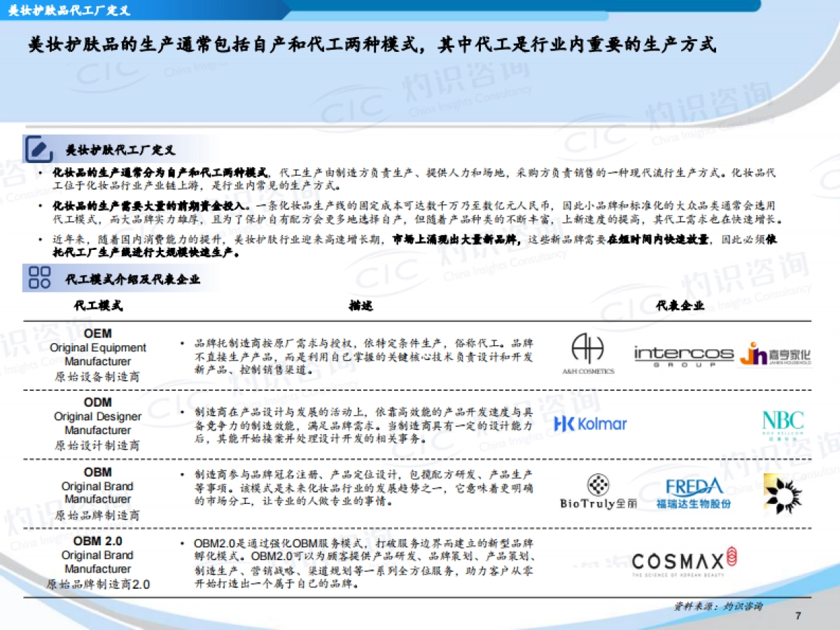Select the 代表企业 column header
Image resolution: width=840 pixels, height=630 pixels.
[679, 306]
